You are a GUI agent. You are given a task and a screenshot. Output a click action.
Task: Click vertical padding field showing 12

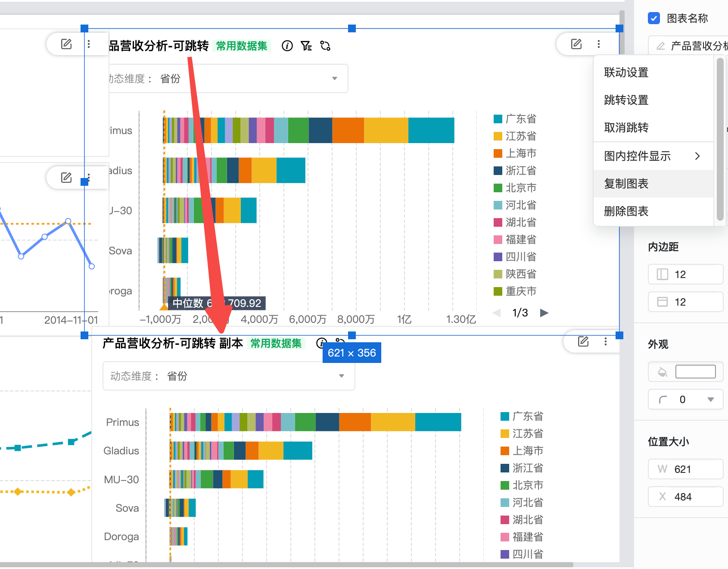[686, 302]
